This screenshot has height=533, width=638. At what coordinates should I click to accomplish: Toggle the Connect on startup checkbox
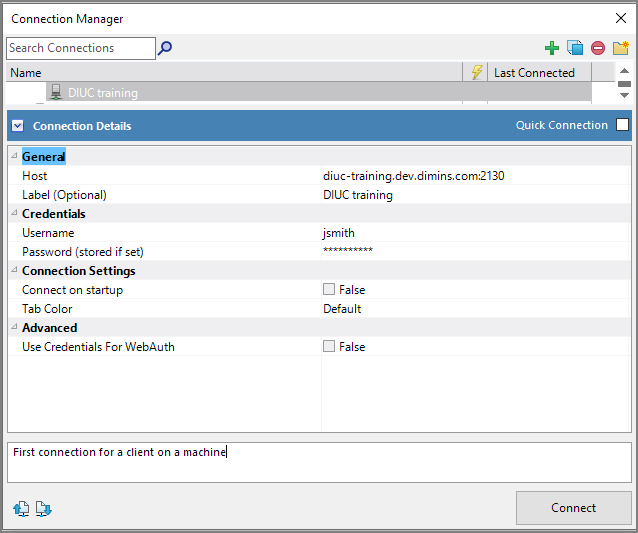[x=329, y=290]
